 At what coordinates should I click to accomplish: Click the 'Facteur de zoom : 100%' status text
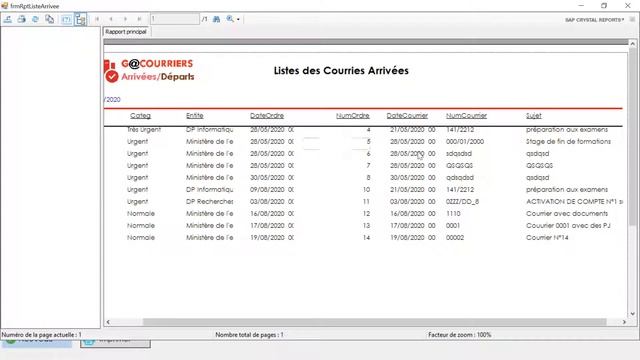460,335
